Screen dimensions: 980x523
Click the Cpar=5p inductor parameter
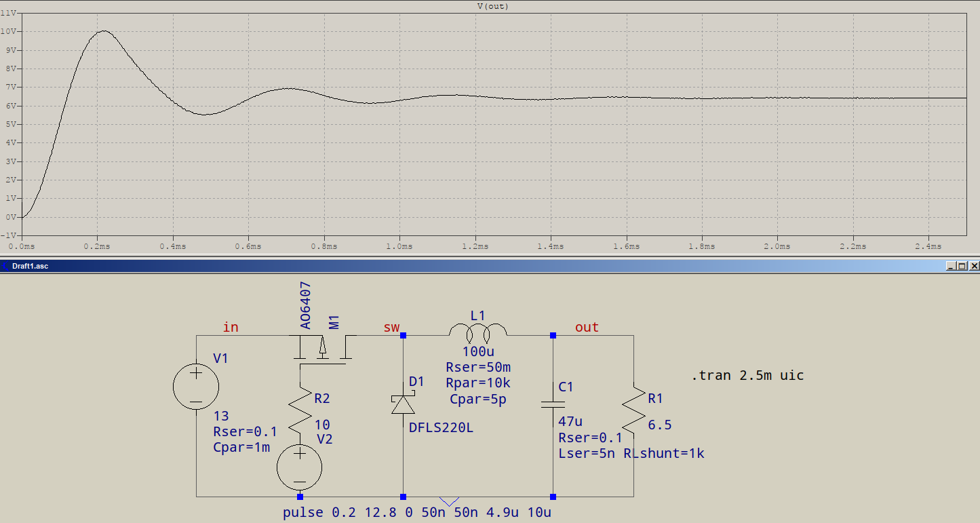pyautogui.click(x=478, y=400)
